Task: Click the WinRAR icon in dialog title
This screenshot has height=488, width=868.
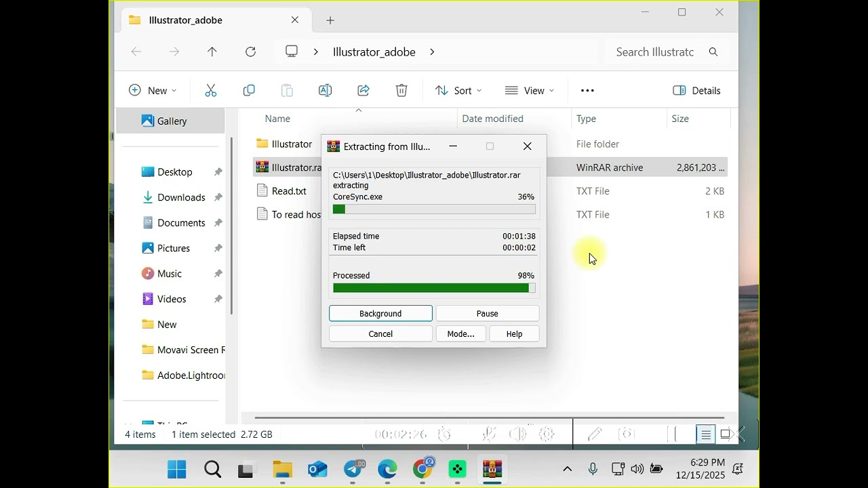Action: coord(334,146)
